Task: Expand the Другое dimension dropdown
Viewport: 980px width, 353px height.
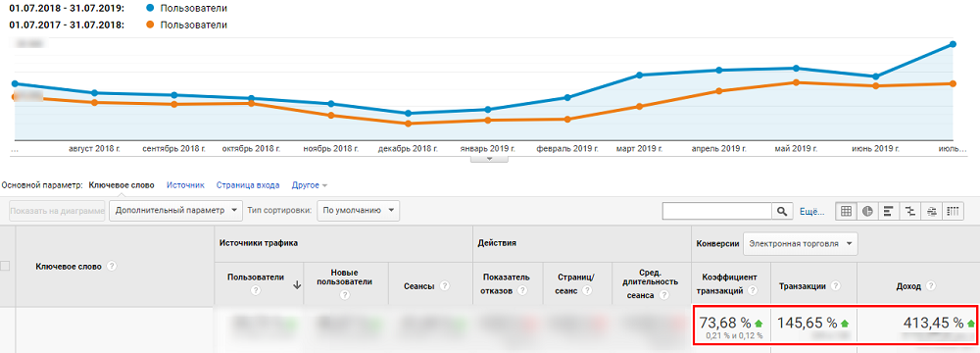Action: (x=310, y=185)
